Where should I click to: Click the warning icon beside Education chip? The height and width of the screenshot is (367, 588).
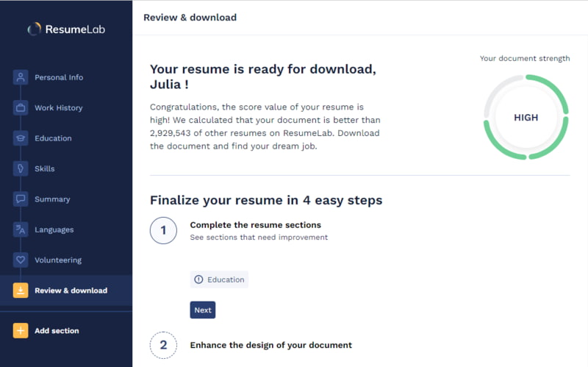tap(198, 279)
